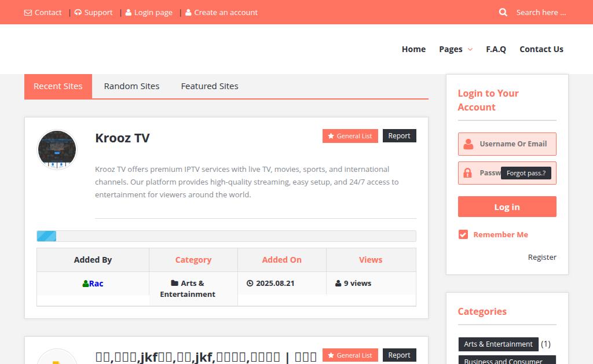This screenshot has height=364, width=593.
Task: Click General List badge on second listing
Action: pyautogui.click(x=350, y=355)
